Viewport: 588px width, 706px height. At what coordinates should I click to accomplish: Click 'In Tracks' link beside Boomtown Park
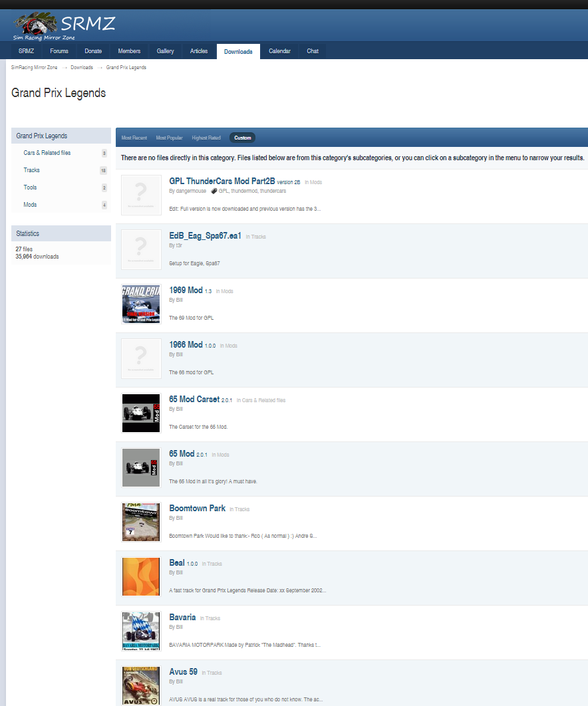[x=239, y=509]
